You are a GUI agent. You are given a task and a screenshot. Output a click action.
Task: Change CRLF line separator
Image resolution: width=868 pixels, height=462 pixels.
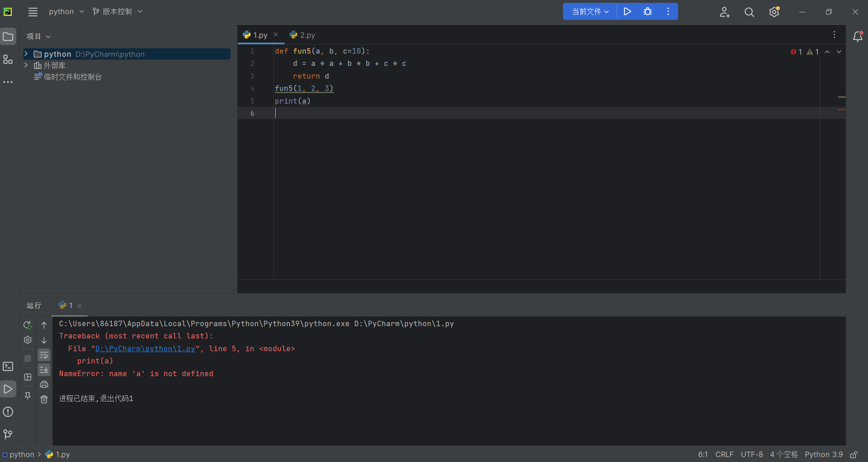click(x=724, y=454)
